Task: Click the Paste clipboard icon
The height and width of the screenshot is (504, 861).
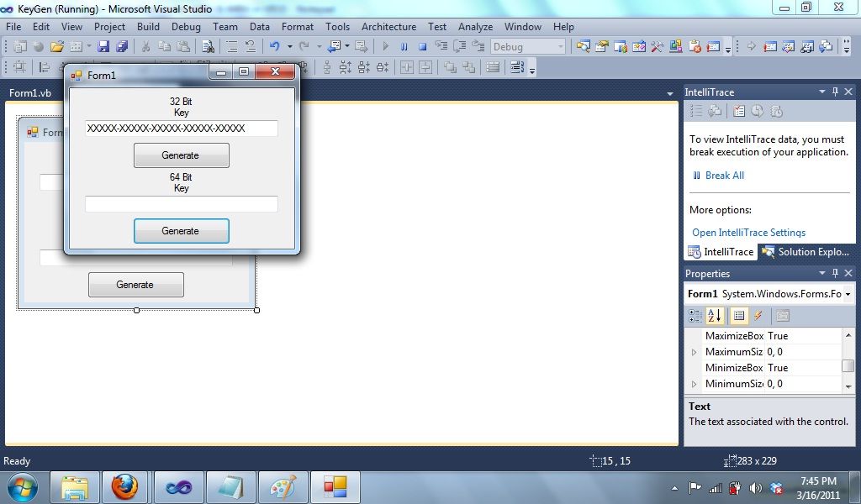Action: pos(182,47)
